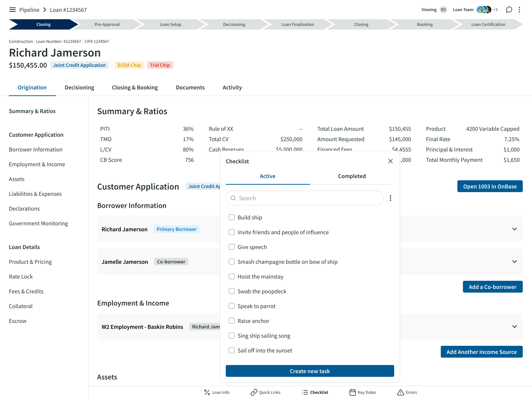Expand Richard Jamerson borrower row
Image resolution: width=532 pixels, height=399 pixels.
514,229
